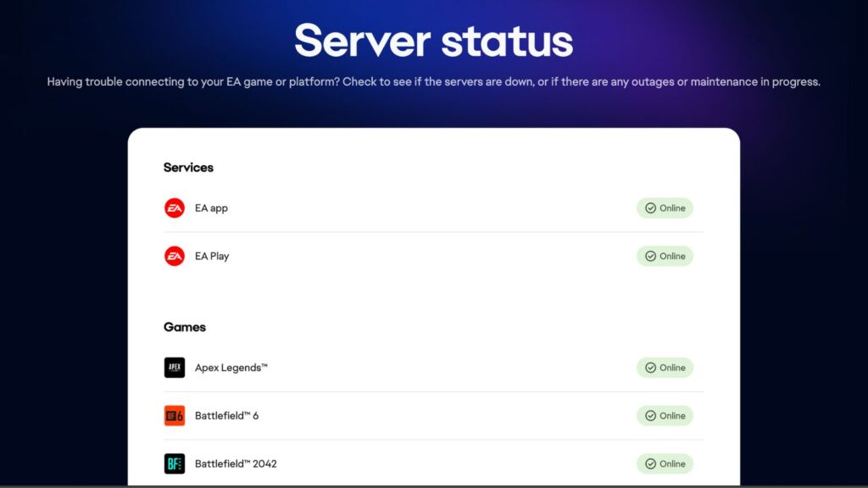Select the Battlefield 6 list entry

(x=225, y=415)
